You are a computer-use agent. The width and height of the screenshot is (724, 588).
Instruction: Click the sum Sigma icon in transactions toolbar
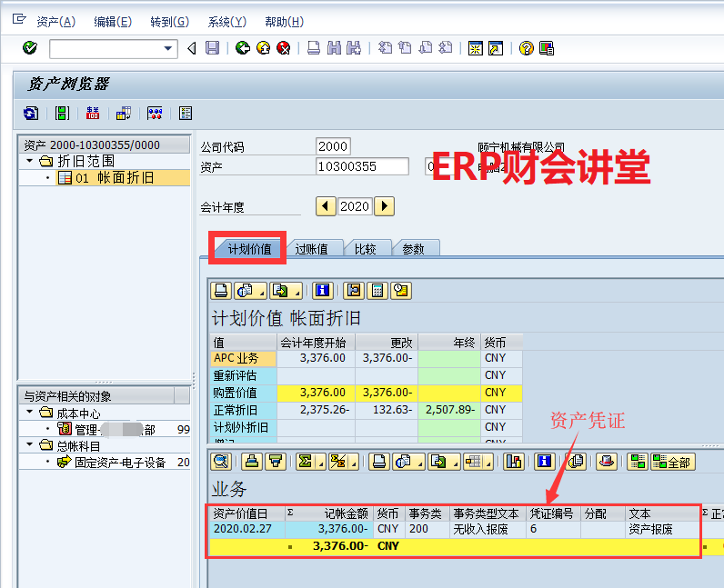tap(307, 462)
